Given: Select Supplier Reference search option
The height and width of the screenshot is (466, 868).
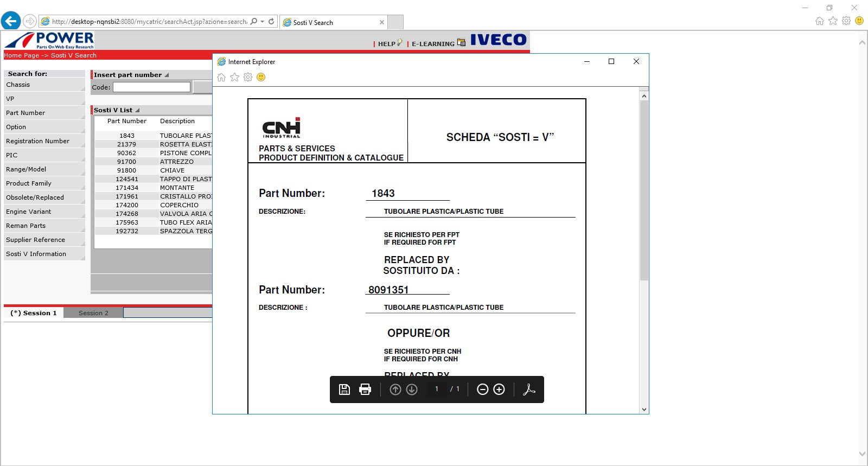Looking at the screenshot, I should pyautogui.click(x=44, y=240).
